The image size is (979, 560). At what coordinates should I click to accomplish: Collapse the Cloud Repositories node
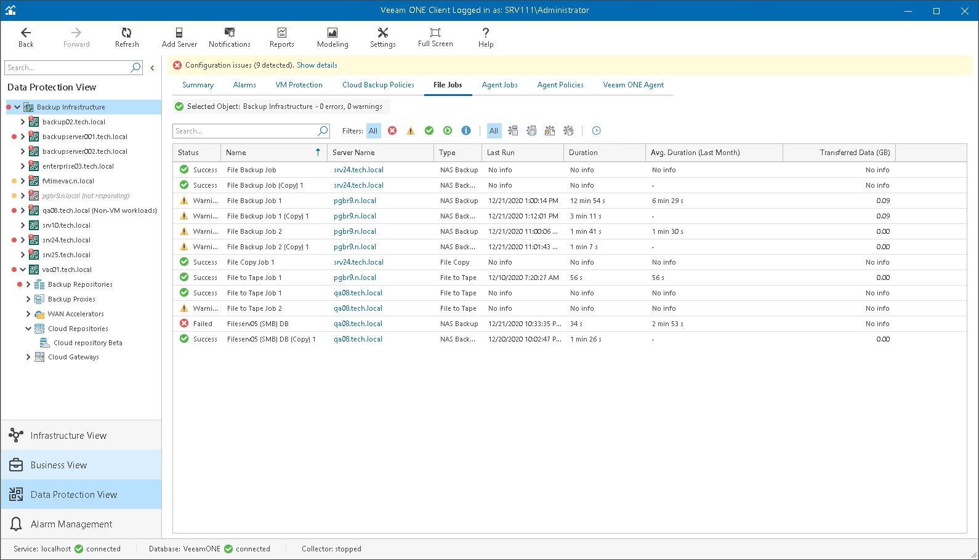pos(28,329)
